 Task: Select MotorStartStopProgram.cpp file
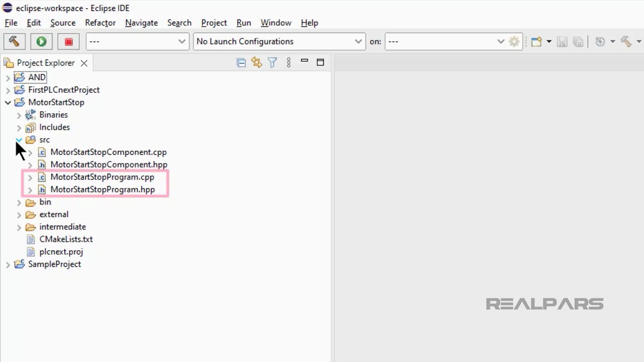102,177
